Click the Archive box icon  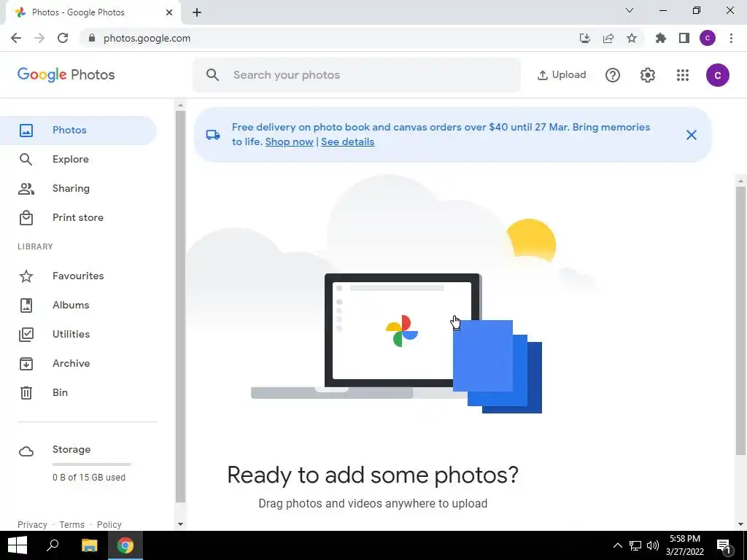coord(26,363)
